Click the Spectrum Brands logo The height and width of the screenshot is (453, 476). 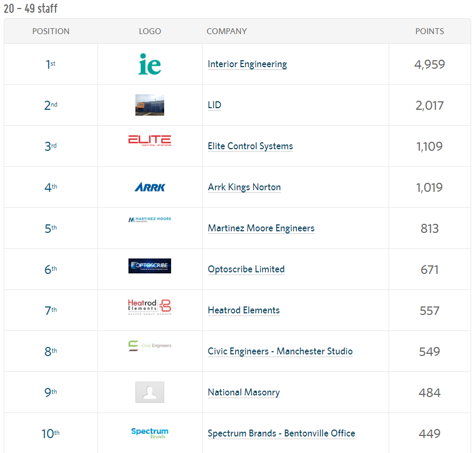click(x=150, y=433)
